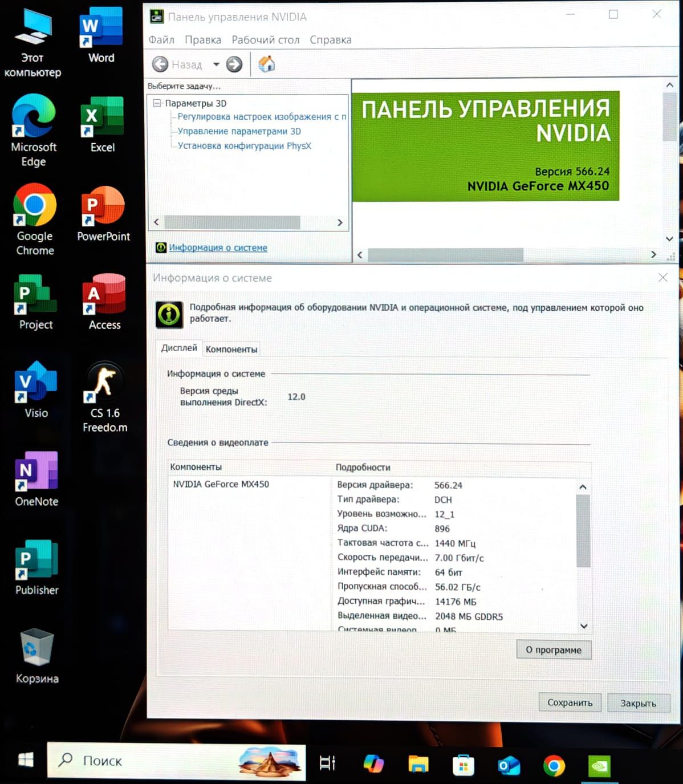
Task: Open the Recycle Bin (Корзина) icon
Action: coord(37,656)
